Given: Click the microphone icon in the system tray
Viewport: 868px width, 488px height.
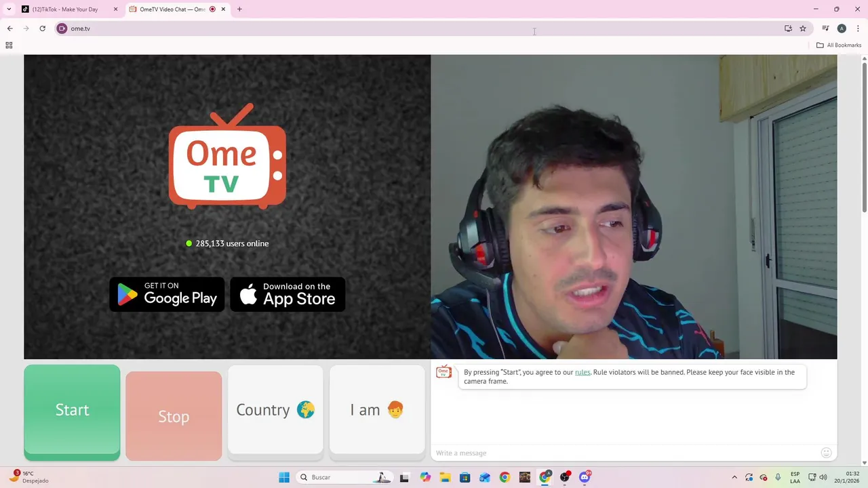Looking at the screenshot, I should point(778,477).
